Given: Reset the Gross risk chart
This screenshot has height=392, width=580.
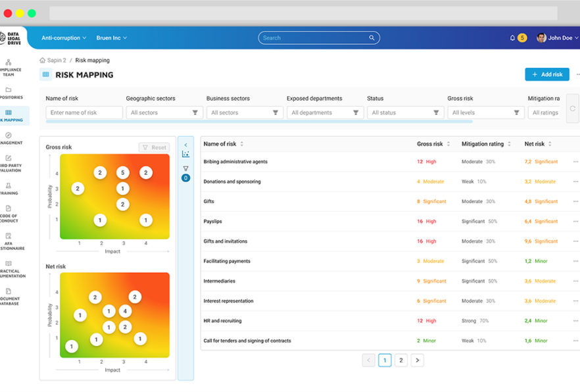Looking at the screenshot, I should 154,147.
